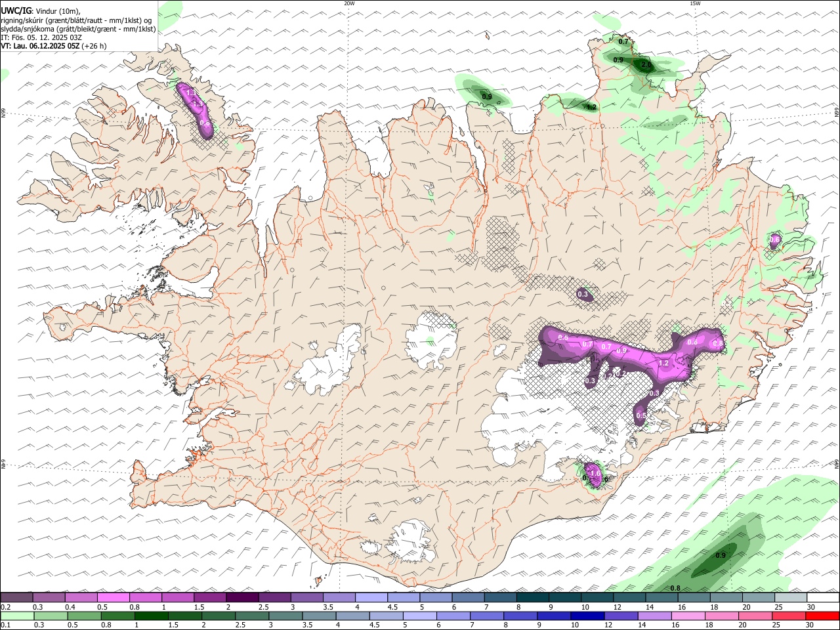Viewport: 840px width, 630px height.
Task: Click the 'slydda/snjókoma' legend description line
Action: 78,29
